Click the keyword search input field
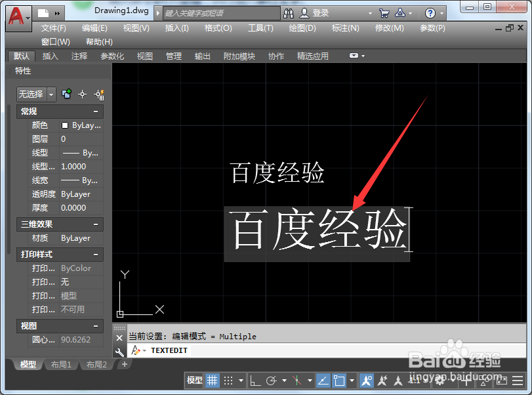 (x=222, y=13)
